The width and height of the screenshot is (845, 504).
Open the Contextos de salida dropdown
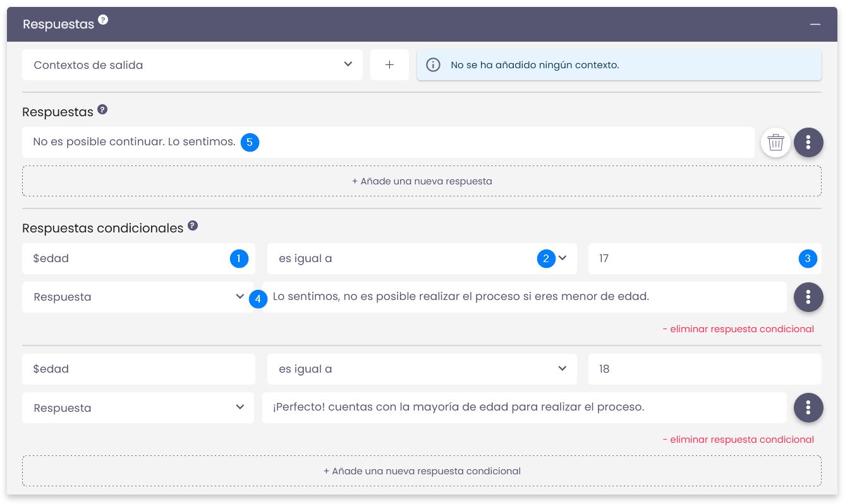192,65
